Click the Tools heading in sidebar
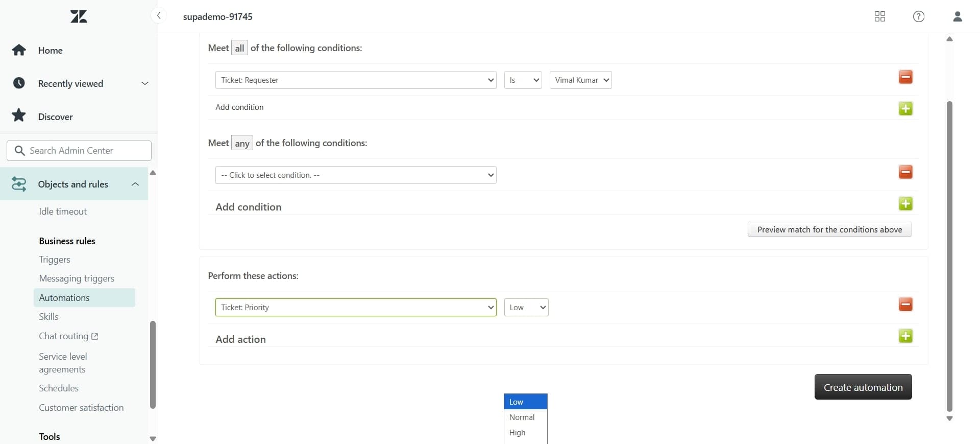980x444 pixels. click(50, 437)
